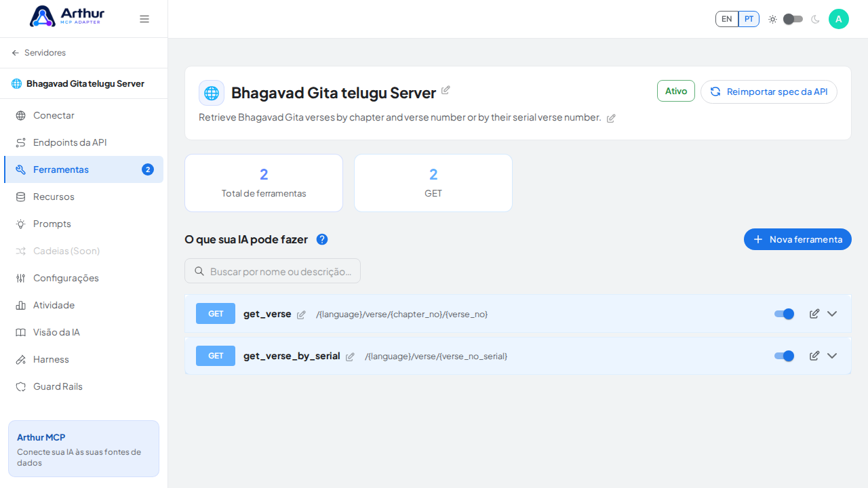Viewport: 868px width, 488px height.
Task: Disable the get_verse_by_serial tool toggle
Action: [x=784, y=356]
